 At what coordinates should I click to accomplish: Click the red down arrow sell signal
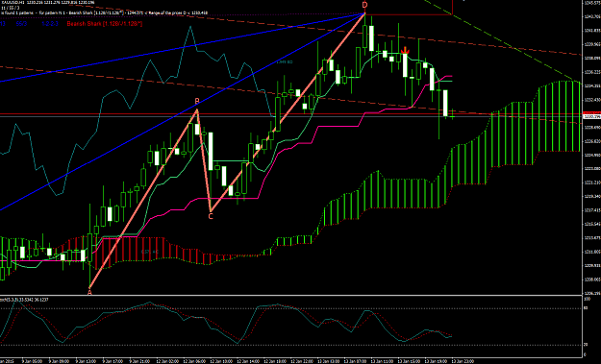[x=405, y=50]
